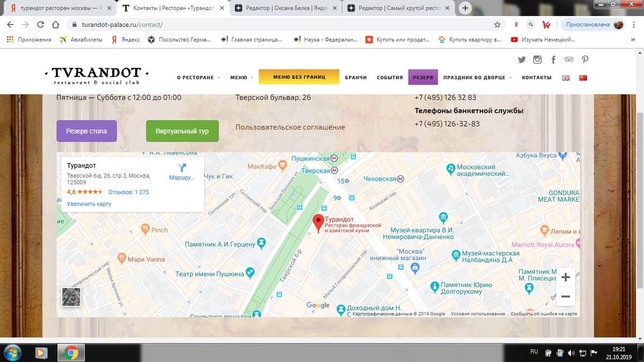644x362 pixels.
Task: Bookmark this page with star icon
Action: pyautogui.click(x=497, y=25)
